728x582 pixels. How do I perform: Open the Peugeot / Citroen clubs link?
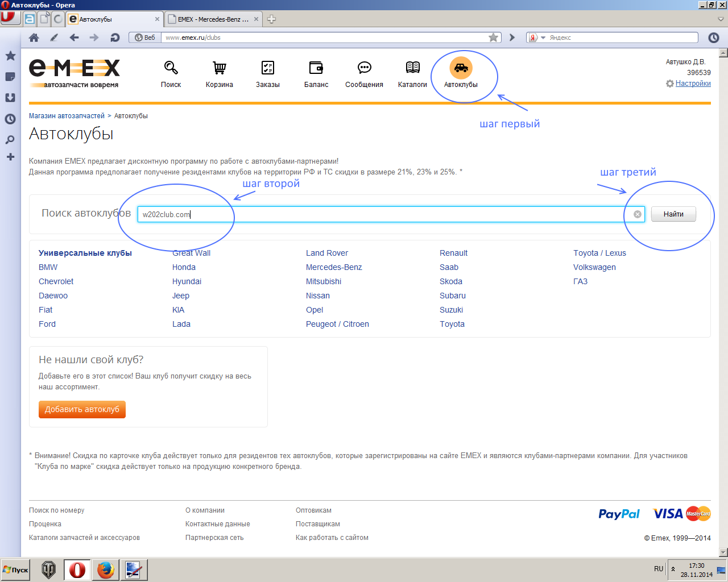point(337,324)
